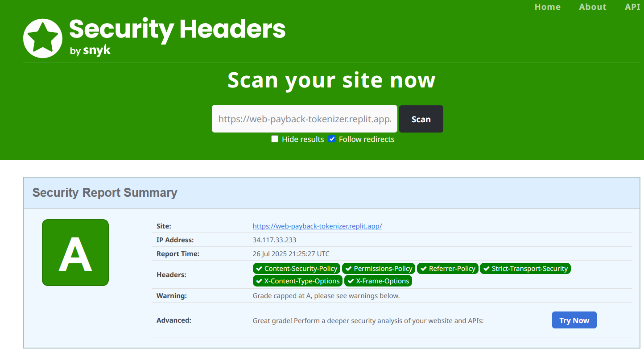Click the 'IP Address:' row label
This screenshot has height=357, width=644.
click(x=175, y=240)
